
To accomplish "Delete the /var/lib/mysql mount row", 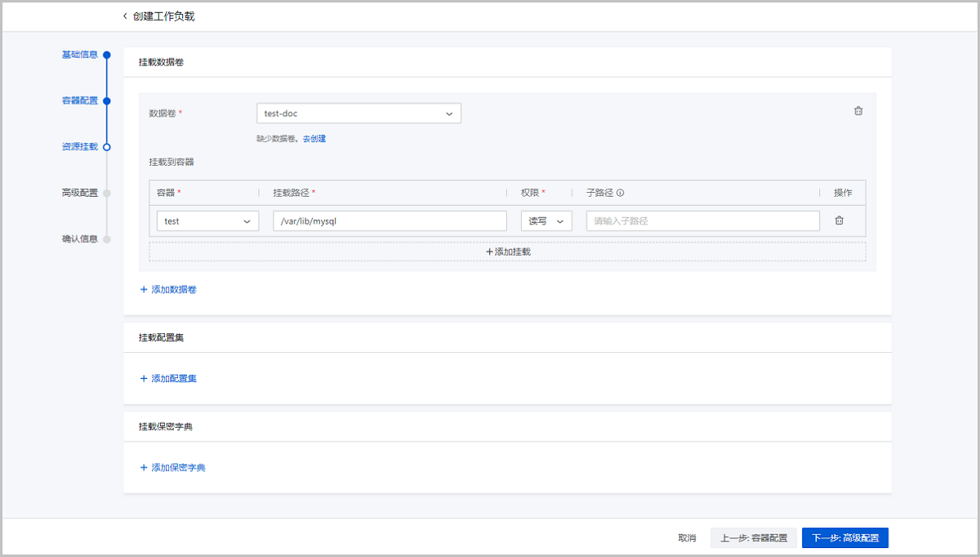I will point(839,221).
